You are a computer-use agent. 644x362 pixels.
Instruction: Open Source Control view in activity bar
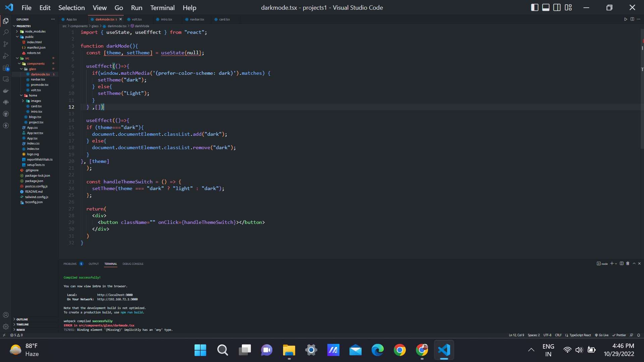(x=6, y=44)
